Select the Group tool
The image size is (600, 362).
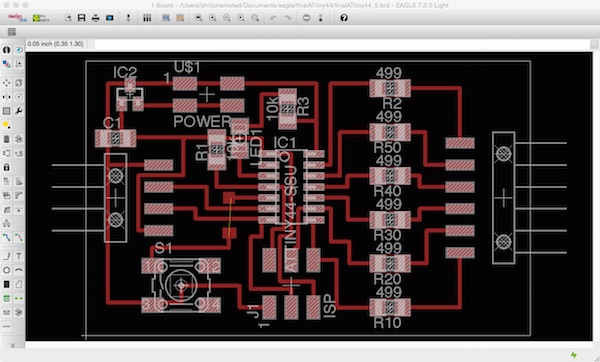[x=7, y=111]
